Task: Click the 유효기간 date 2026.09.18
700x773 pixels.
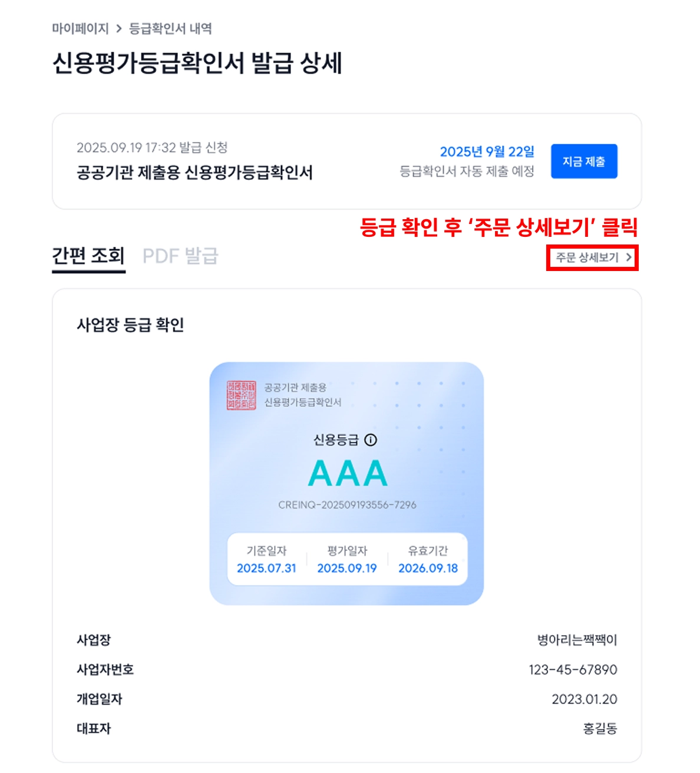Action: coord(428,568)
